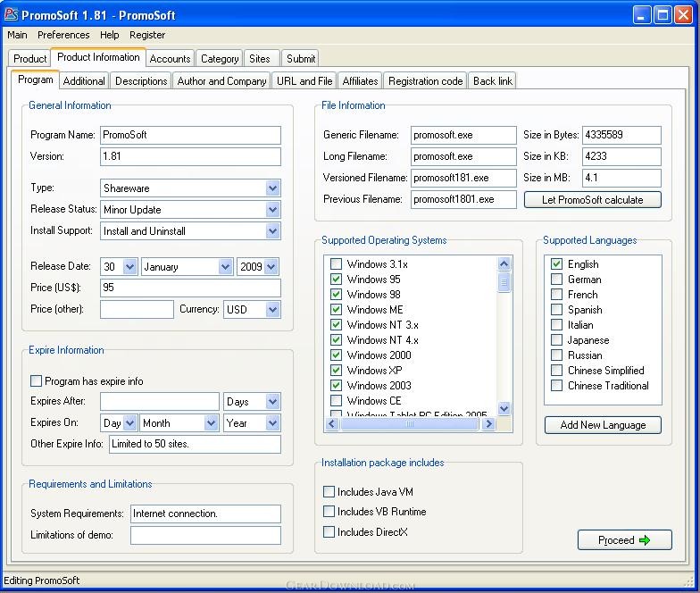This screenshot has height=593, width=700.
Task: Switch to the Product tab
Action: [30, 59]
